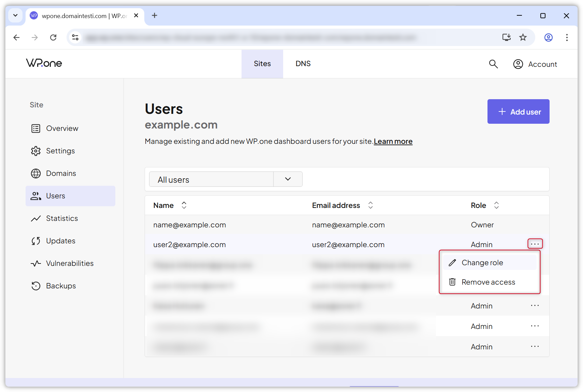
Task: Open the search magnifier in the top bar
Action: click(x=493, y=64)
